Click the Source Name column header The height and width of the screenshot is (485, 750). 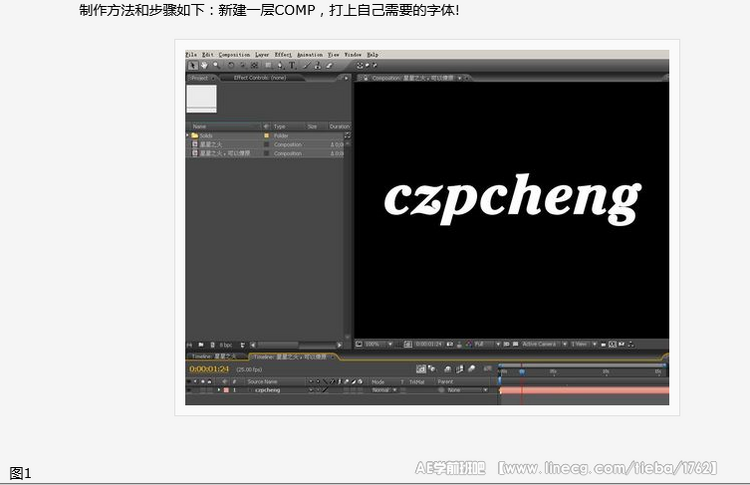[262, 382]
